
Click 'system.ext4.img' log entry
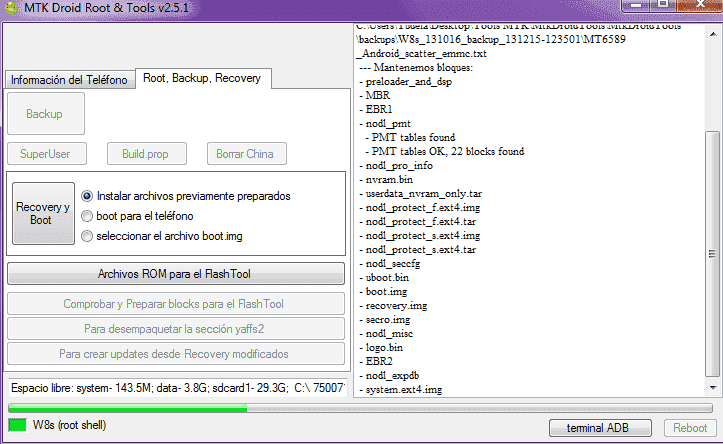point(403,390)
